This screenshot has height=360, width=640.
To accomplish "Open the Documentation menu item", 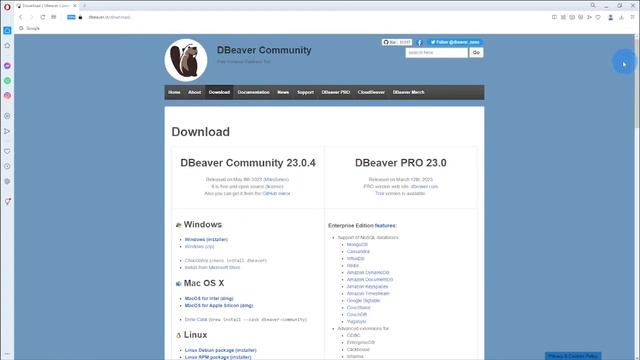I will pos(253,92).
